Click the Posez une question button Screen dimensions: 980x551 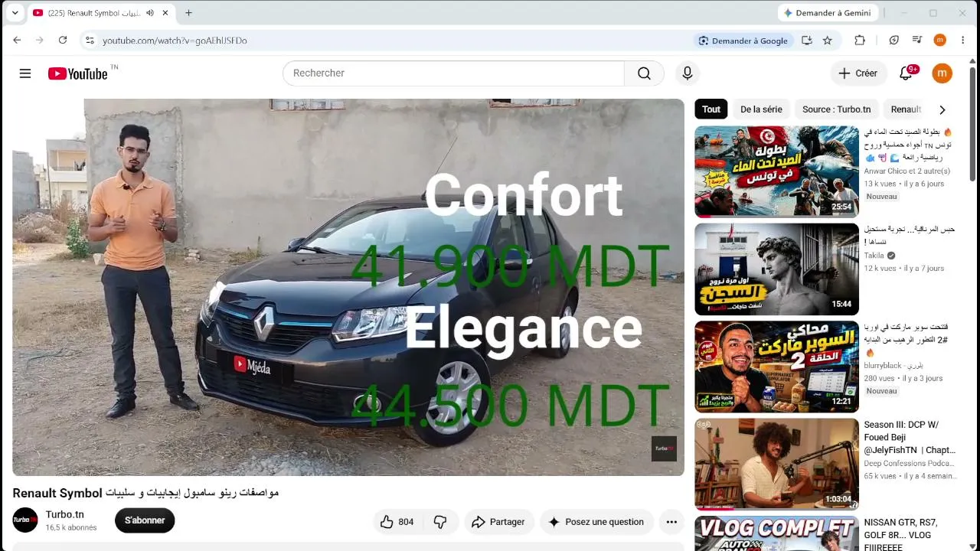[596, 522]
